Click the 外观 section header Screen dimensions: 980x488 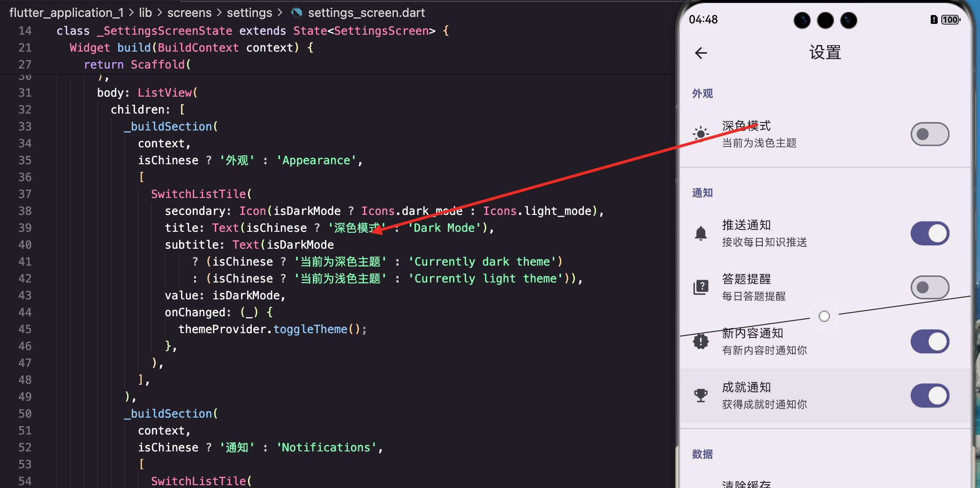click(x=702, y=93)
